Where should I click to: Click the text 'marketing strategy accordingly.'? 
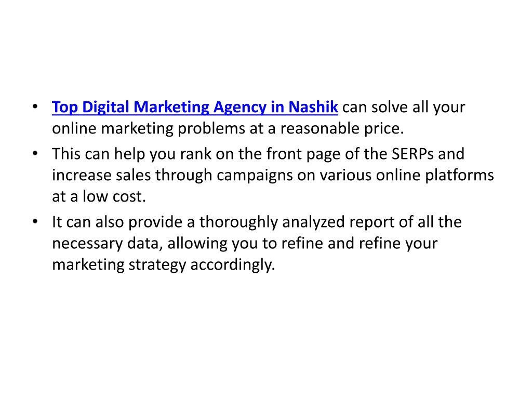pos(163,265)
